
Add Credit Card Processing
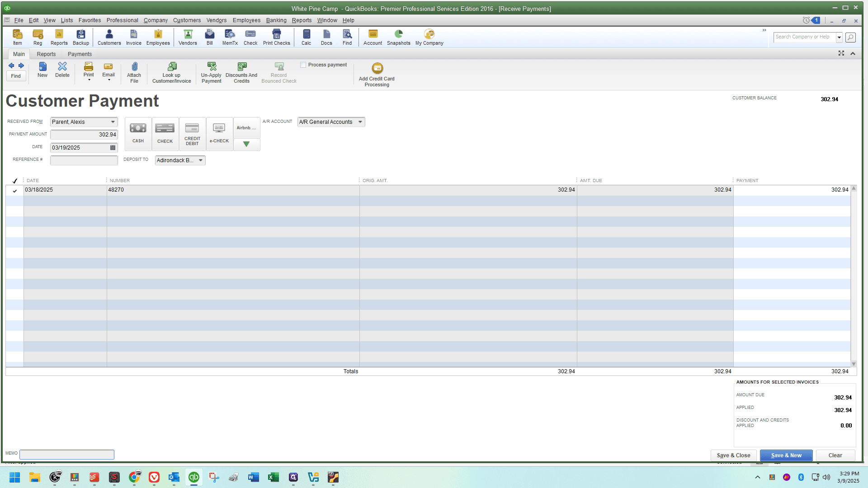click(377, 75)
